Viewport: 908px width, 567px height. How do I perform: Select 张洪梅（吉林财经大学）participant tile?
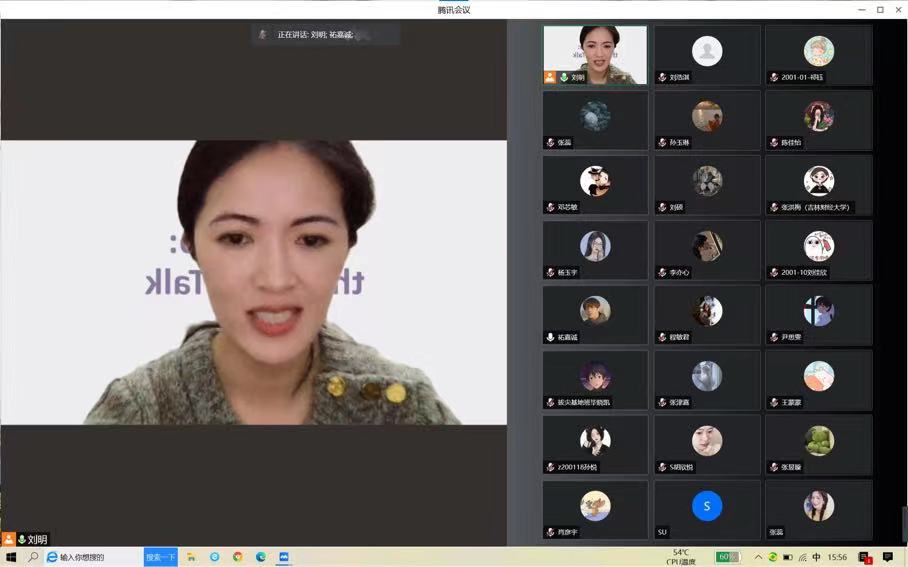(818, 185)
